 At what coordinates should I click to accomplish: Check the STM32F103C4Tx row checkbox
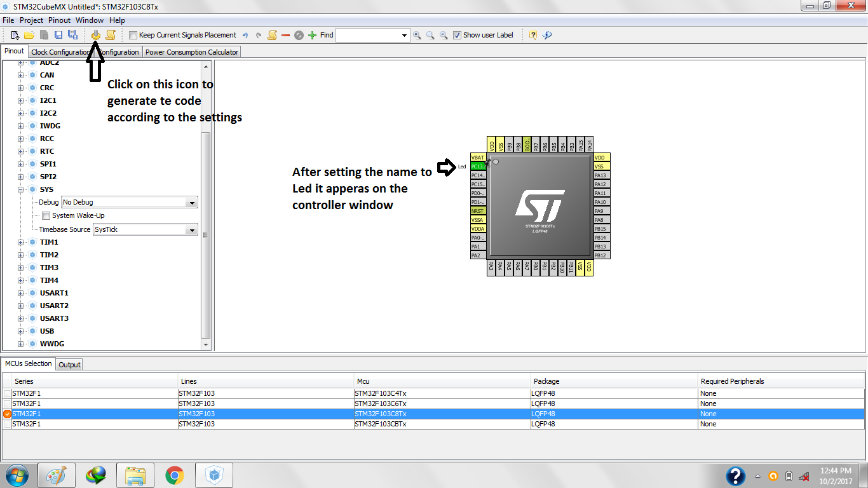click(x=7, y=394)
